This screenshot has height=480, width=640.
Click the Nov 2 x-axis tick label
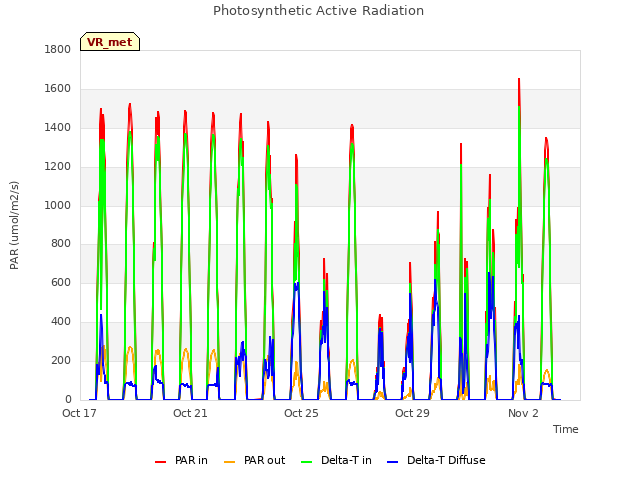pyautogui.click(x=523, y=413)
